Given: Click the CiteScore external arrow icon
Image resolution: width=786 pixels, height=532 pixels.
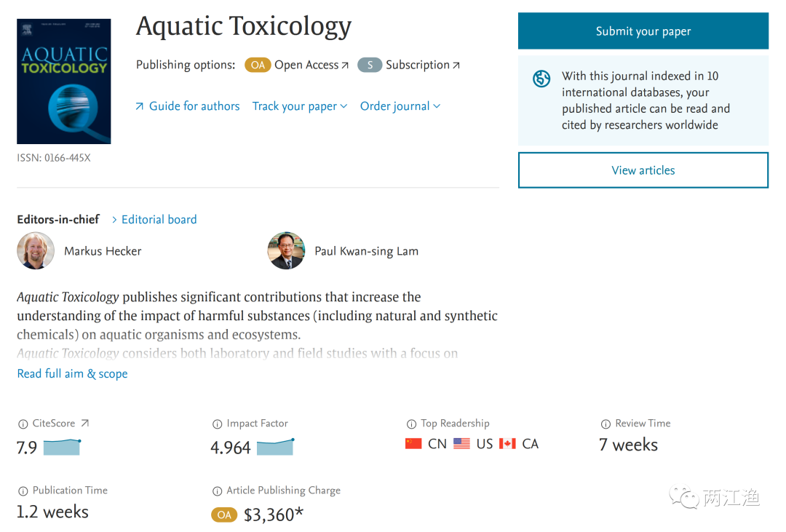Looking at the screenshot, I should tap(84, 423).
